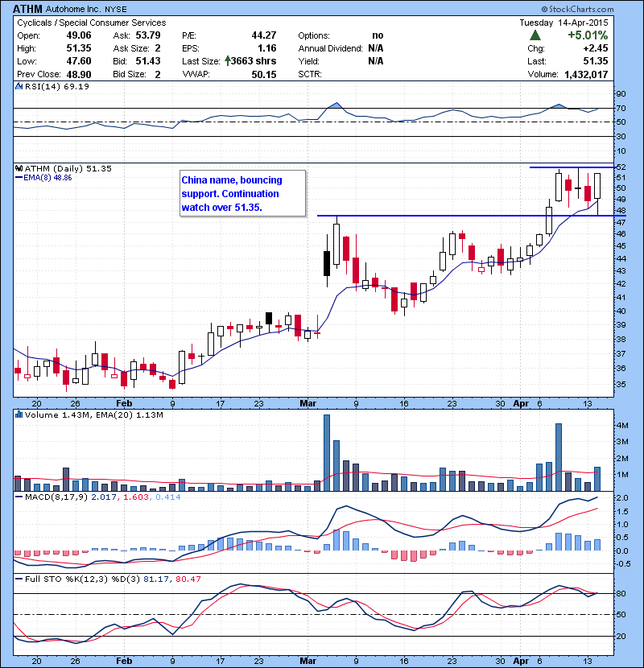Open the StockCharts.com copyright link
The height and width of the screenshot is (668, 644).
coord(577,9)
